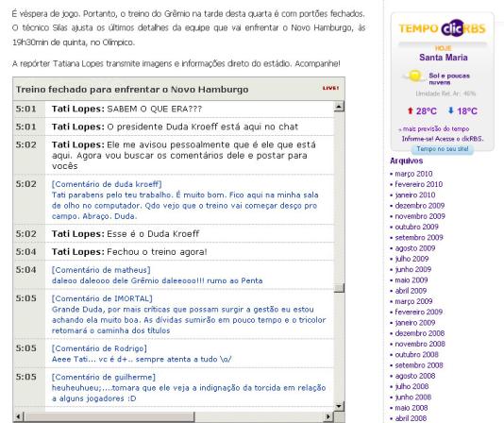Click message 'SABEM O QUE ERA???'
504x423 pixels.
point(154,109)
